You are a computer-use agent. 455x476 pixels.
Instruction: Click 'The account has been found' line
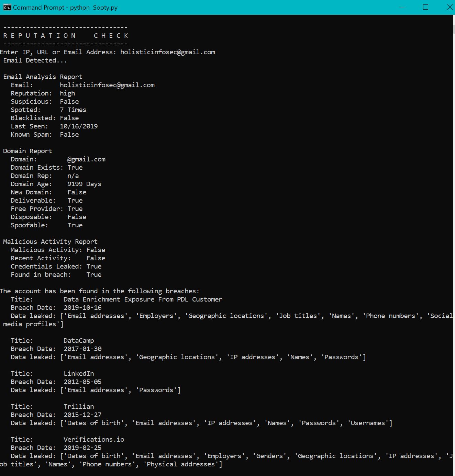pyautogui.click(x=100, y=291)
